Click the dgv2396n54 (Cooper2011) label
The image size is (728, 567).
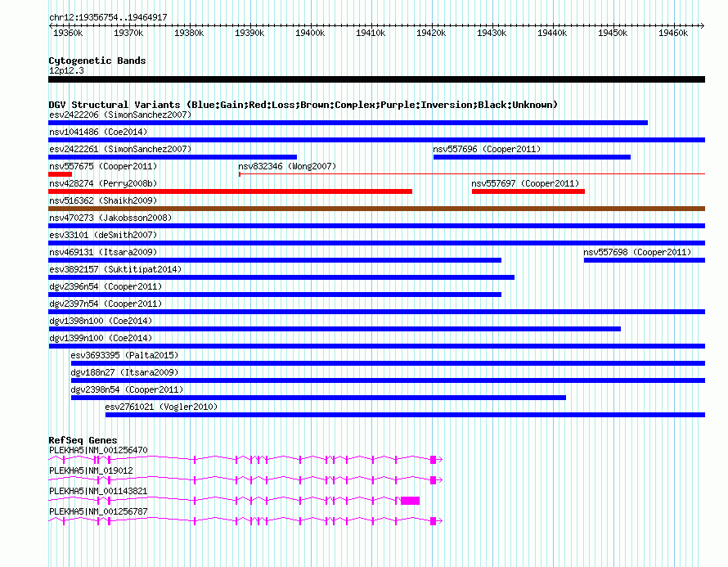(x=106, y=286)
